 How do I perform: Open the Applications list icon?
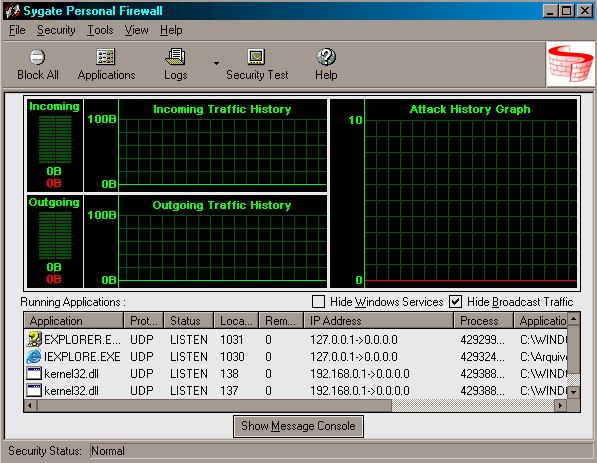click(x=105, y=57)
